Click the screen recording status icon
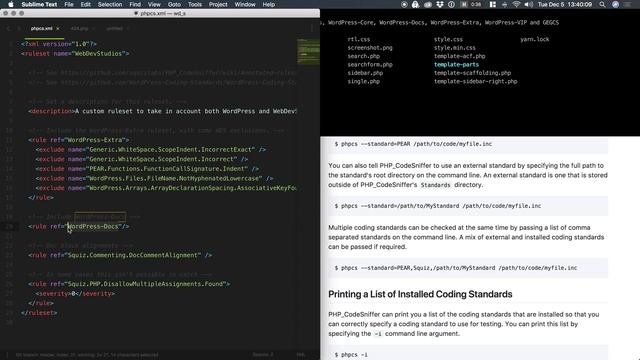The height and width of the screenshot is (360, 640). [404, 4]
